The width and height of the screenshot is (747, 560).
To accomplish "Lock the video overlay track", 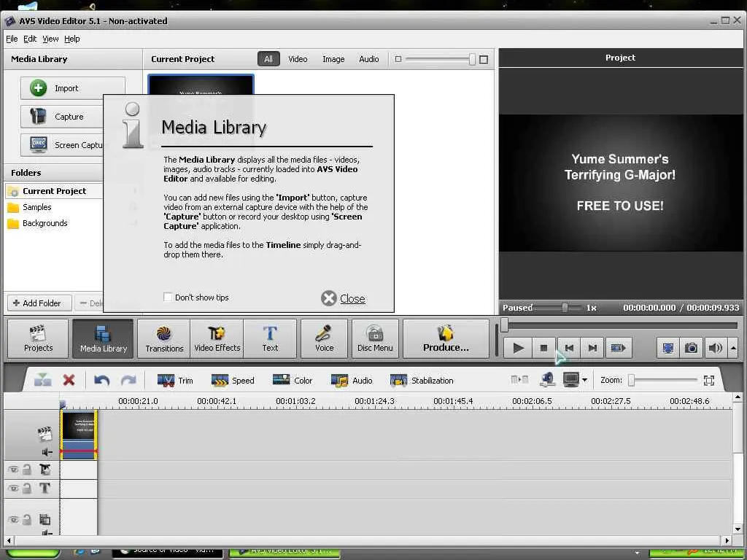I will click(x=27, y=470).
